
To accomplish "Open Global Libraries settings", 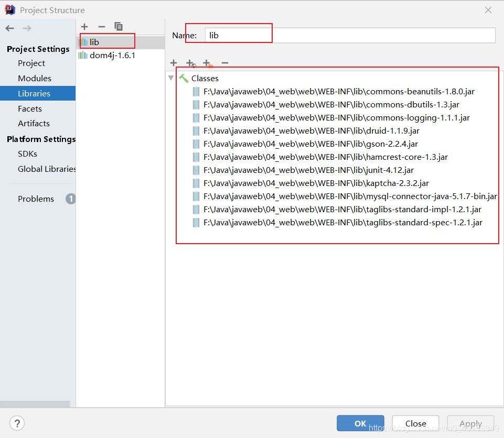I will (47, 169).
